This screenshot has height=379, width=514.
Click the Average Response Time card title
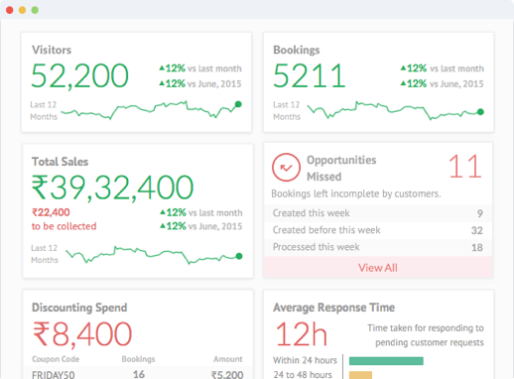tap(334, 307)
